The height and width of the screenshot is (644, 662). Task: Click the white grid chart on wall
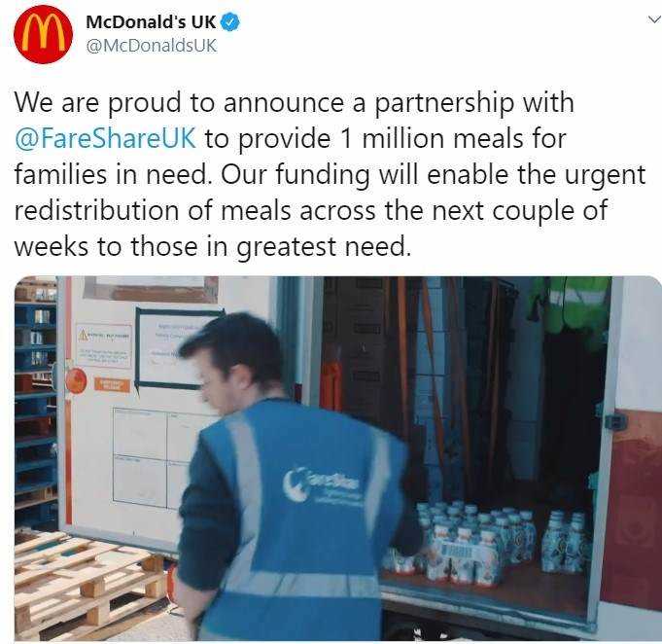(152, 458)
